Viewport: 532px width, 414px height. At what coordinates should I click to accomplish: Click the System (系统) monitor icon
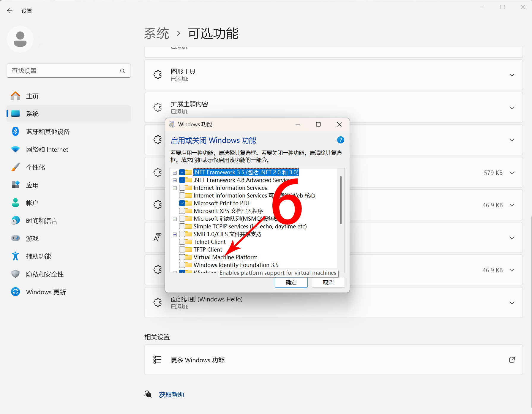point(15,113)
